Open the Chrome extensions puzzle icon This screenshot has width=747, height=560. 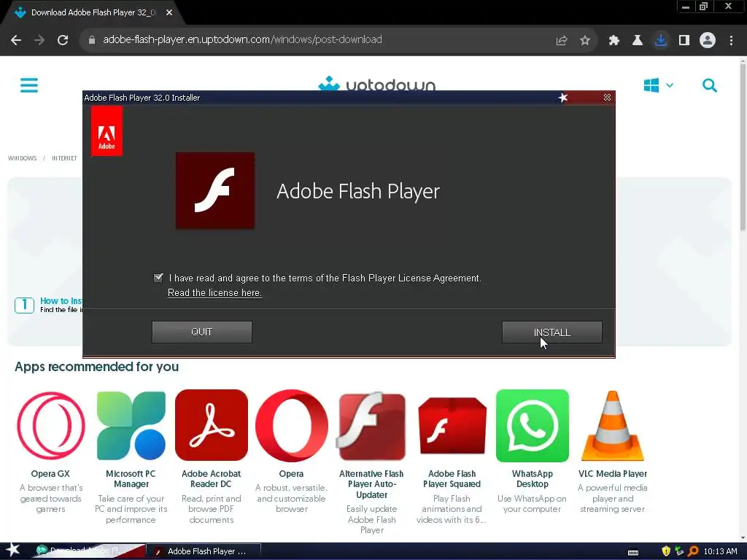pos(614,41)
